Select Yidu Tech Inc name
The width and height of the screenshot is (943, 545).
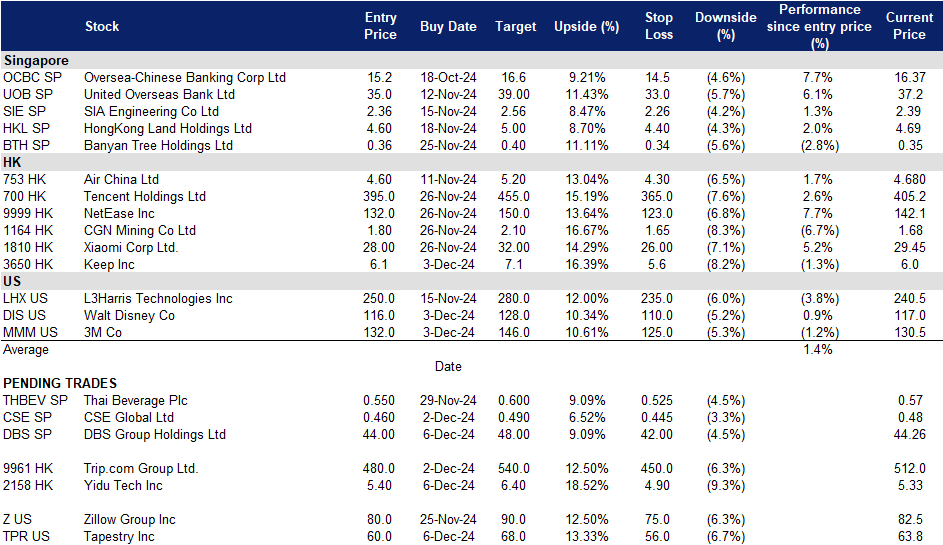point(123,485)
